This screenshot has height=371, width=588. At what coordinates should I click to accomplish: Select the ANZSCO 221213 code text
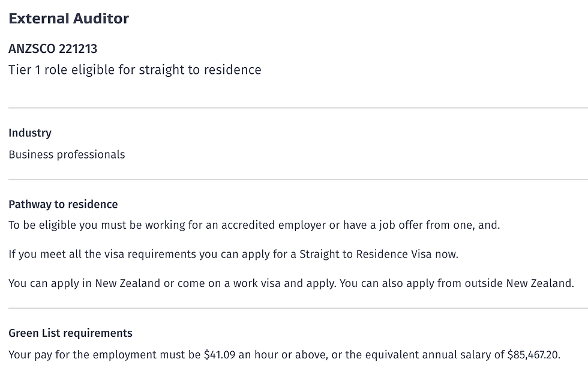coord(53,49)
